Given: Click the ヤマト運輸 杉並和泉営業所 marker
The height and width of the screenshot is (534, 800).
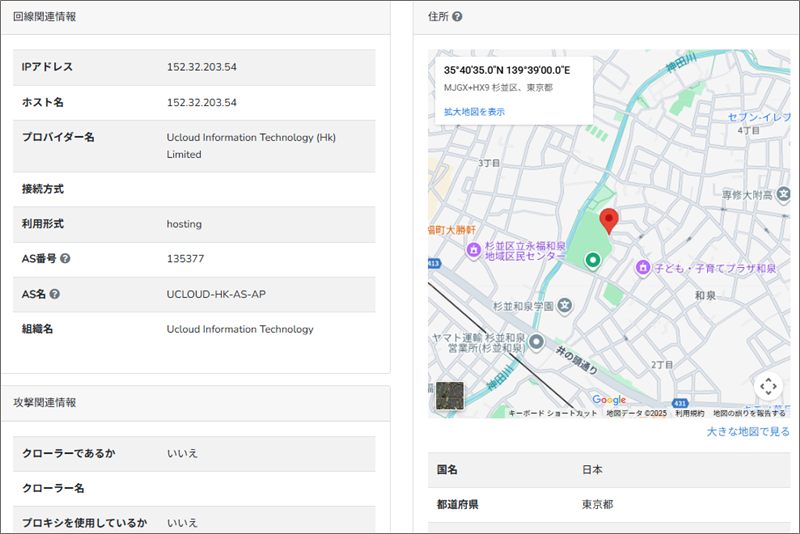Looking at the screenshot, I should pyautogui.click(x=537, y=343).
